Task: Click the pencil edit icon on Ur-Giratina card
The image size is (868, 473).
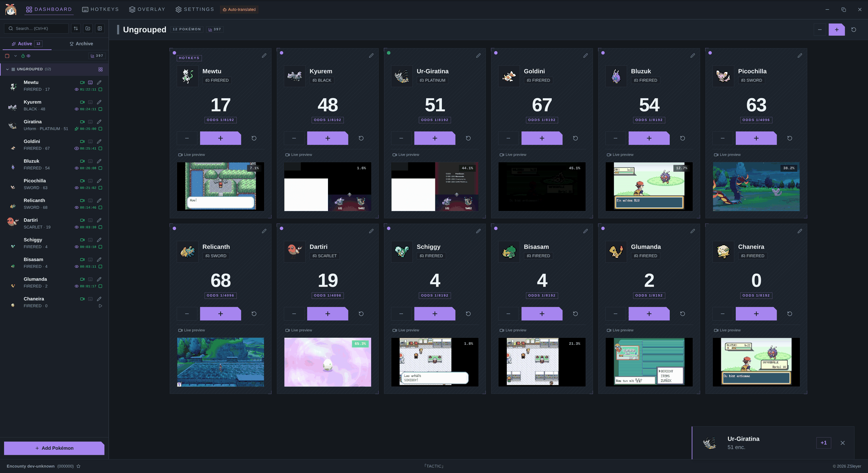Action: point(478,55)
